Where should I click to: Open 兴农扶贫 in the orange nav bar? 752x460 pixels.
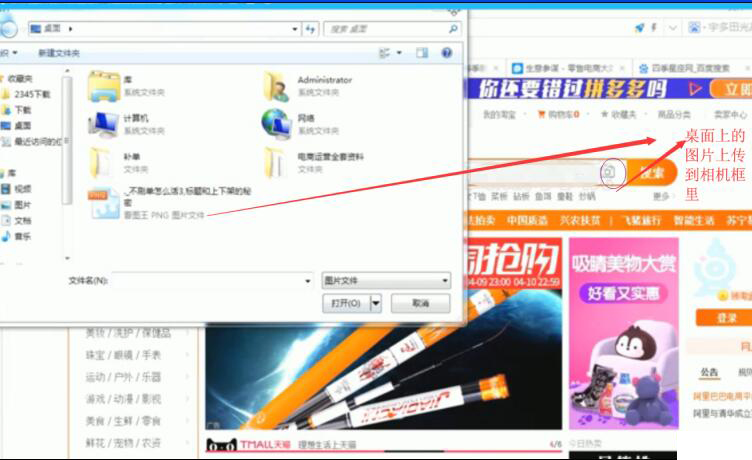(x=580, y=221)
